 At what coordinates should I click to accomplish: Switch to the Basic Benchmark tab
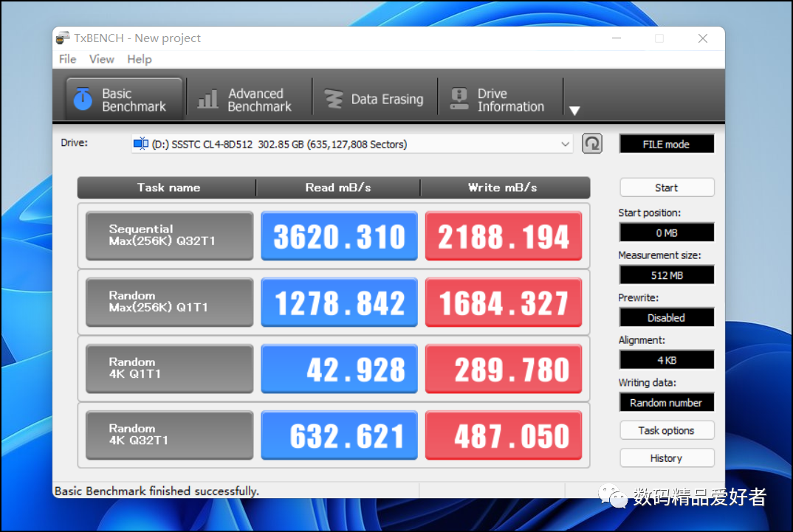pos(124,100)
